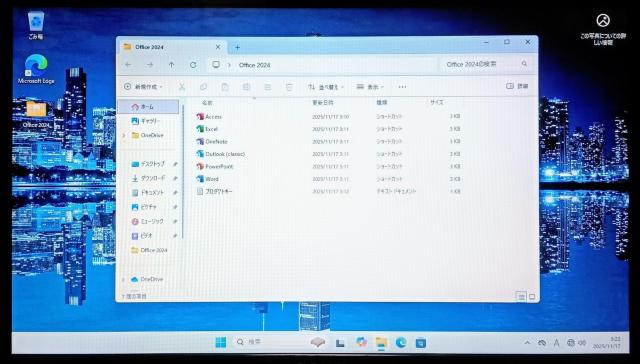Open Microsoft Edge desktop shortcut

36,69
